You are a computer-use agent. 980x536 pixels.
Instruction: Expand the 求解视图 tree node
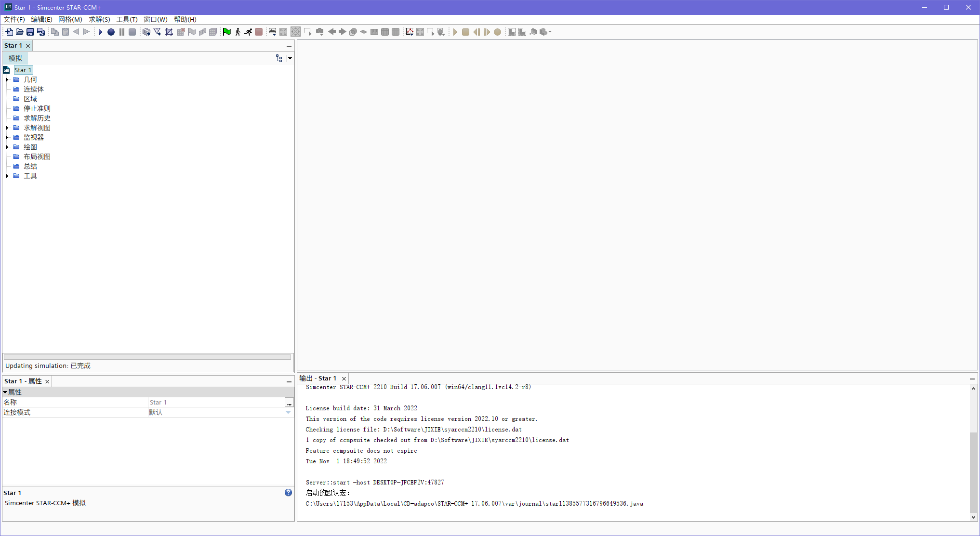click(x=7, y=128)
